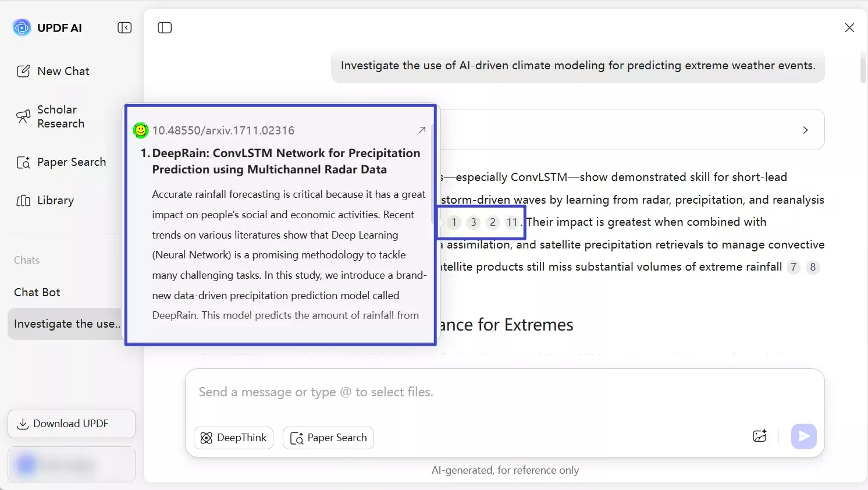Image resolution: width=868 pixels, height=490 pixels.
Task: Click the message input field
Action: pyautogui.click(x=504, y=392)
